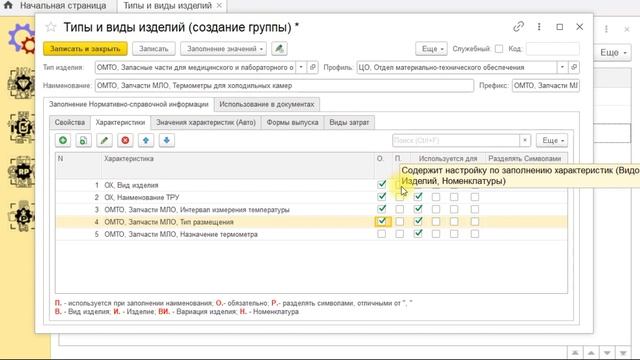This screenshot has width=640, height=360.
Task: Click the home icon of Начальная страница
Action: coord(8,5)
